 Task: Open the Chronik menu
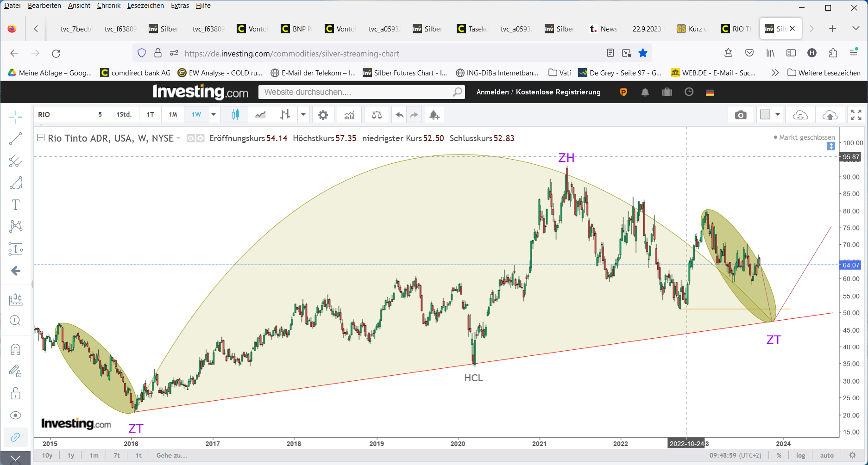[x=109, y=6]
